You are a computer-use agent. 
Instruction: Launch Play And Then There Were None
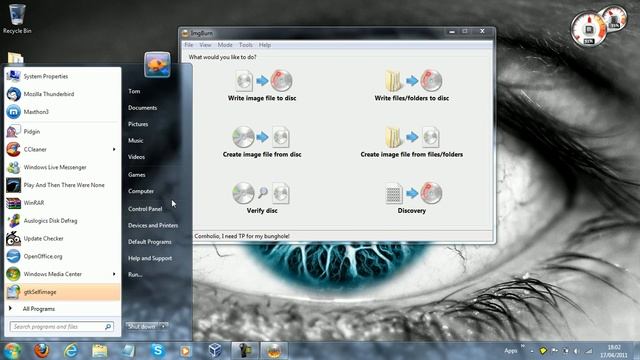(62, 185)
